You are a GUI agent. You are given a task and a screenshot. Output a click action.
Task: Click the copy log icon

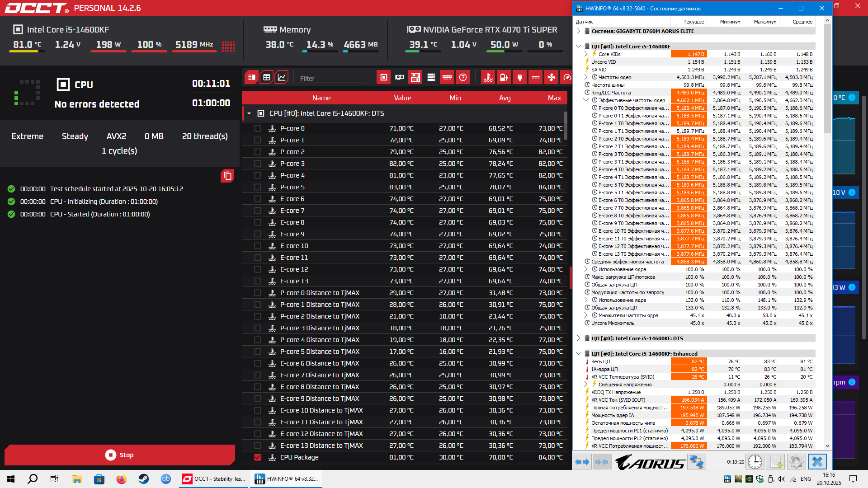pos(227,176)
